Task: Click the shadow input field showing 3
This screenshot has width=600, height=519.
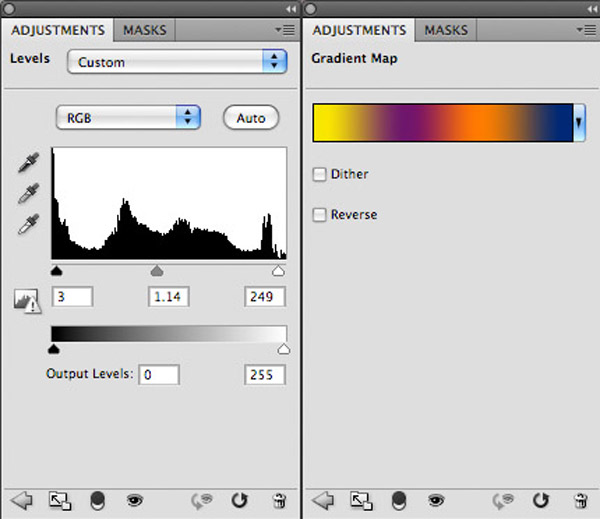Action: (72, 297)
